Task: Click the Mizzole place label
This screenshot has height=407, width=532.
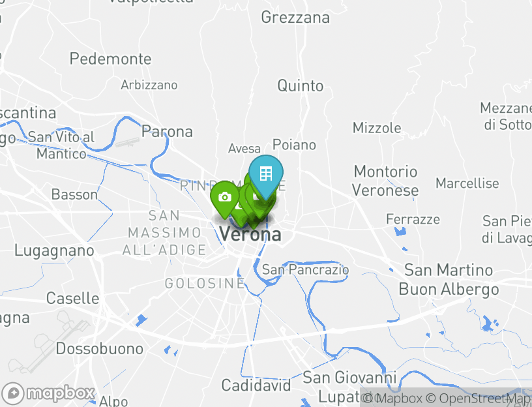Action: pos(377,128)
